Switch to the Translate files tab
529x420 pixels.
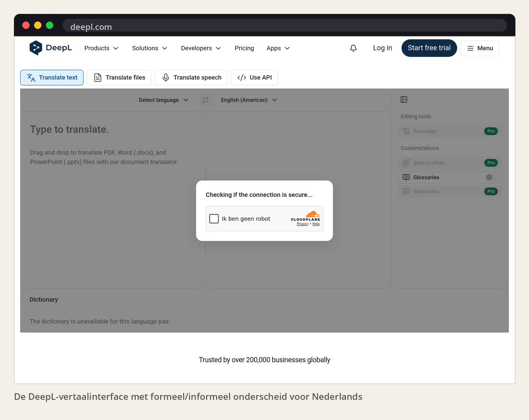pos(119,78)
